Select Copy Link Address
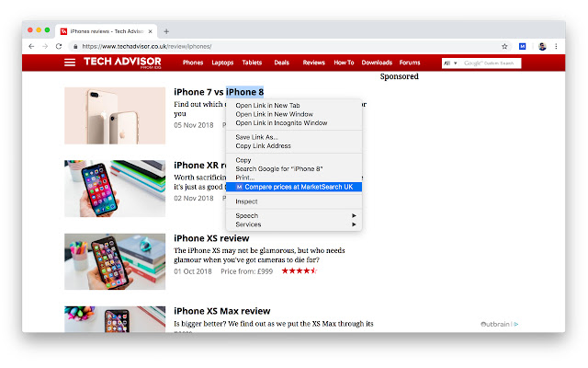The image size is (588, 368). 294,145
